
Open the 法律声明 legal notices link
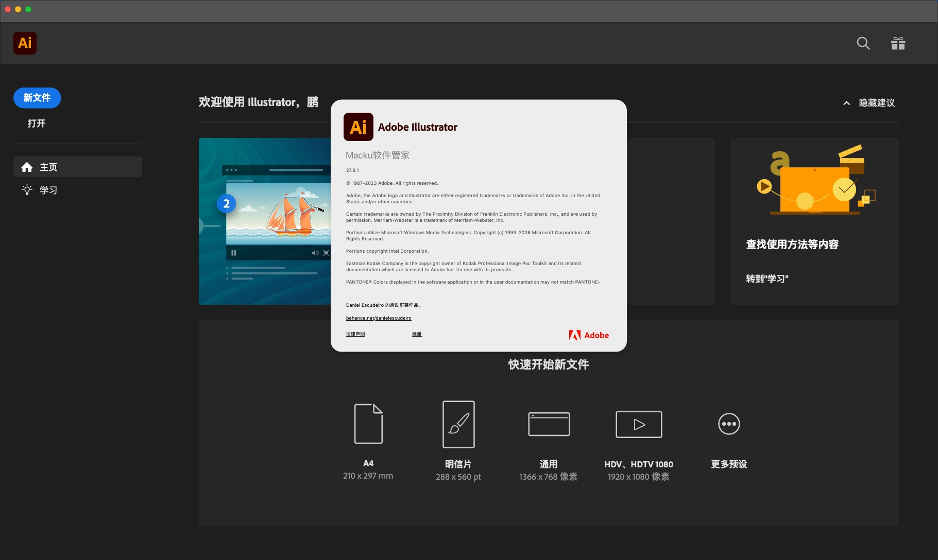pos(355,334)
